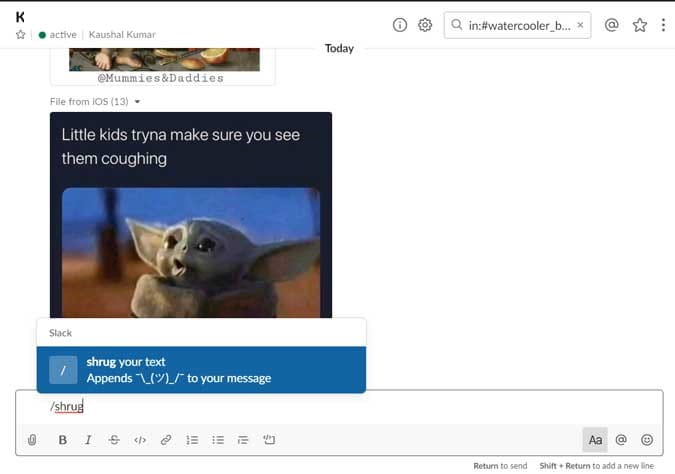This screenshot has height=474, width=675.
Task: Focus the search field with in:#watercooler_b...
Action: tap(517, 25)
